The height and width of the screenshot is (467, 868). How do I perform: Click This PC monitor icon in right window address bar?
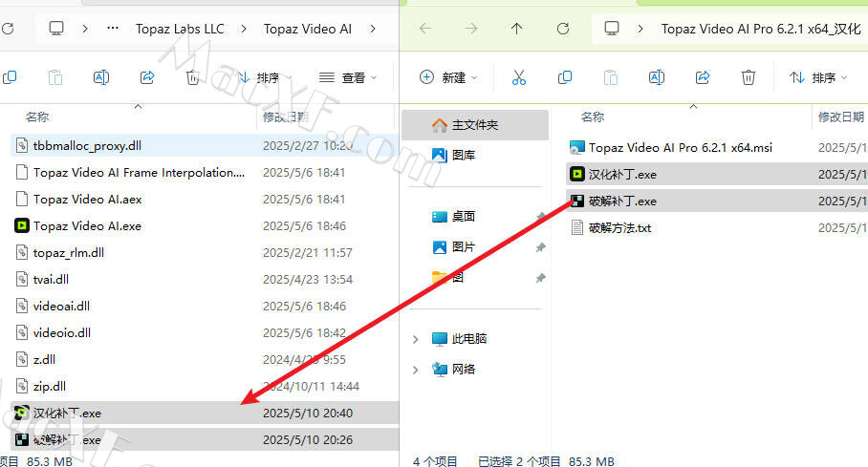[x=612, y=29]
